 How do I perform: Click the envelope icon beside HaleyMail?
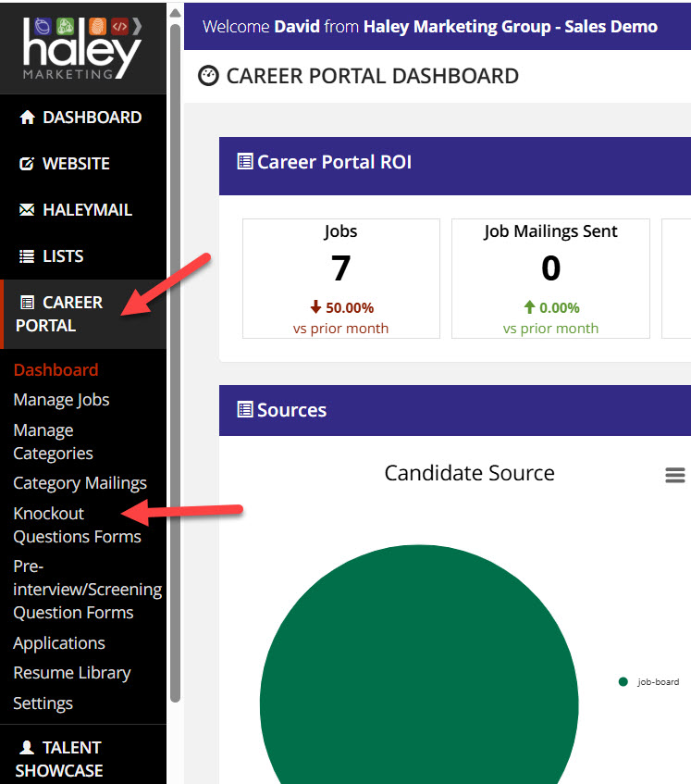[x=27, y=210]
